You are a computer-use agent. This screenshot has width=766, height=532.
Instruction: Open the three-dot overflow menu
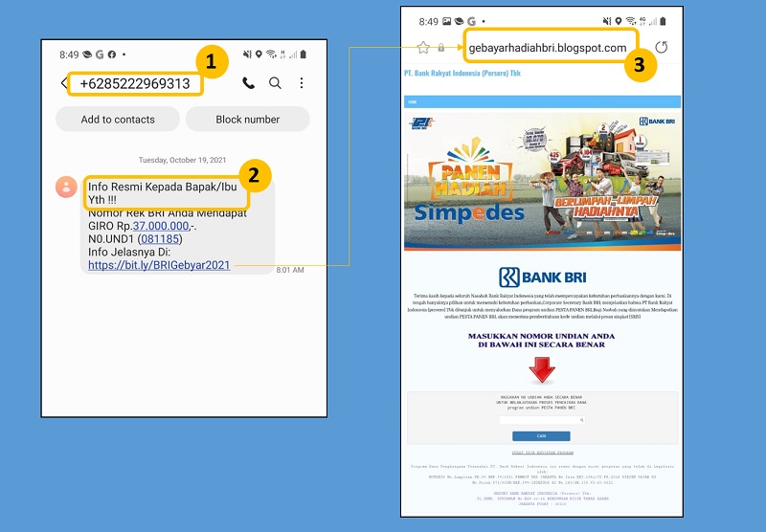(302, 83)
